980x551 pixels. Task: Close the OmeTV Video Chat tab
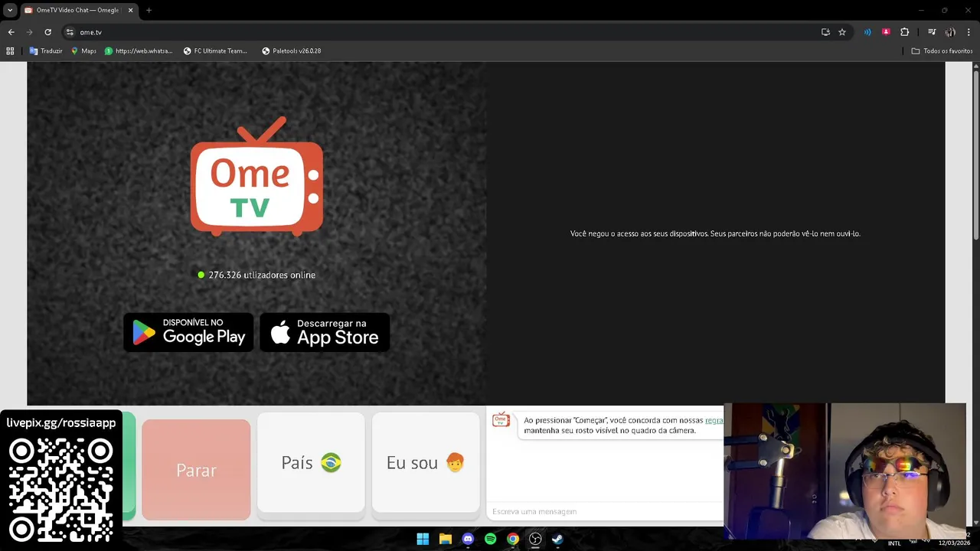click(x=130, y=10)
